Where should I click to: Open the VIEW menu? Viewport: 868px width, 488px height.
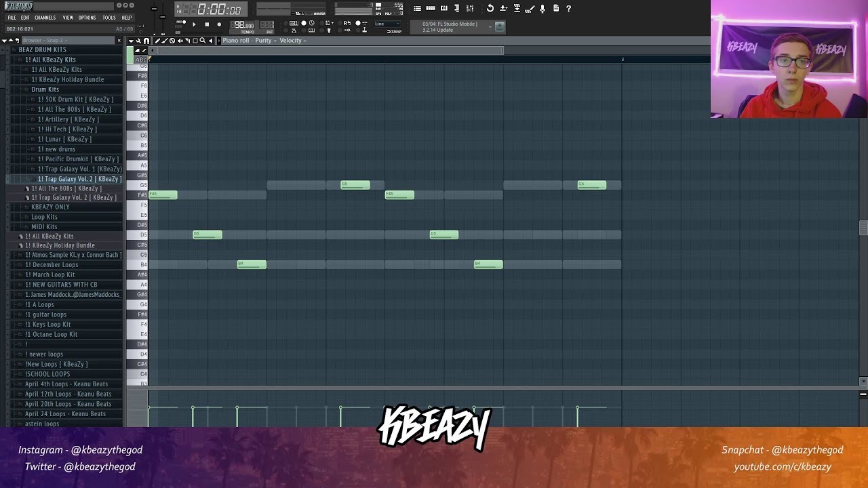[68, 18]
